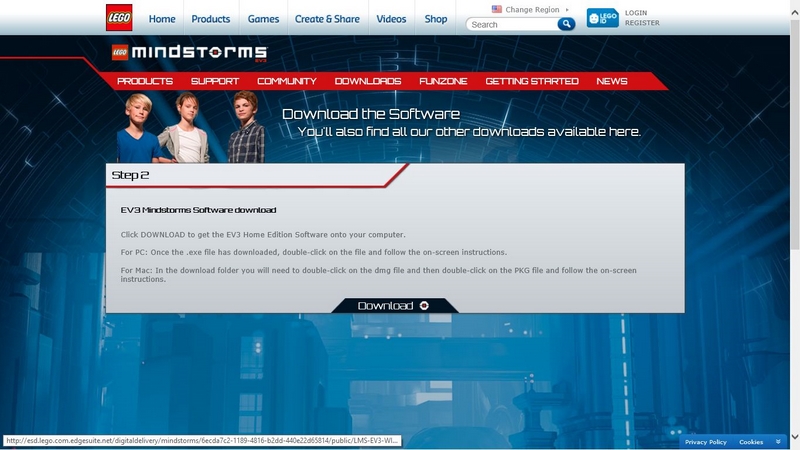The width and height of the screenshot is (800, 450).
Task: Click the Download button
Action: tap(394, 305)
